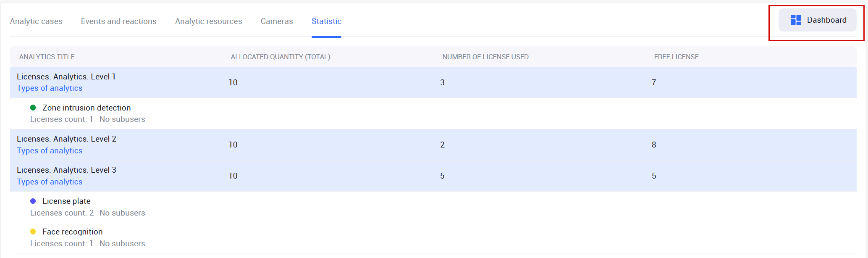
Task: Collapse Types of analytics under Level 3
Action: (x=50, y=182)
